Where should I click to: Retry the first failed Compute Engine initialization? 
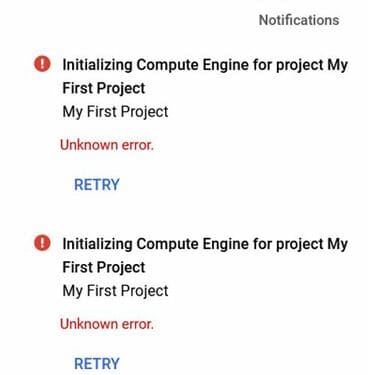[x=97, y=185]
